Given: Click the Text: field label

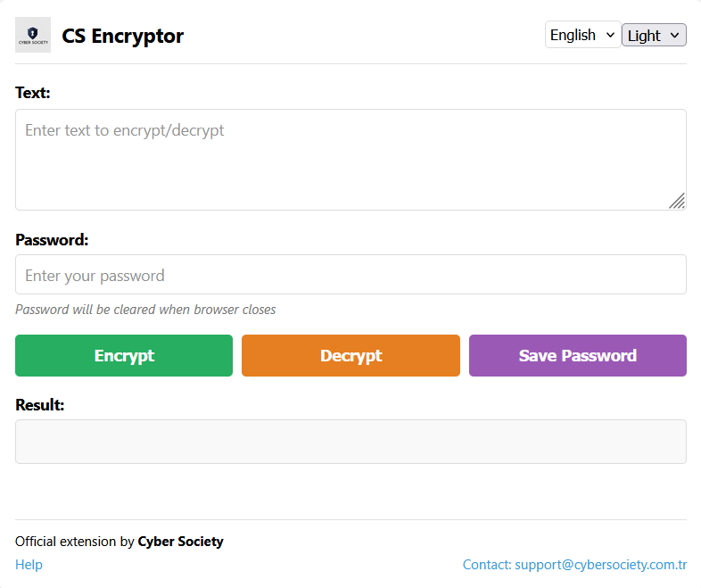Looking at the screenshot, I should (x=33, y=93).
